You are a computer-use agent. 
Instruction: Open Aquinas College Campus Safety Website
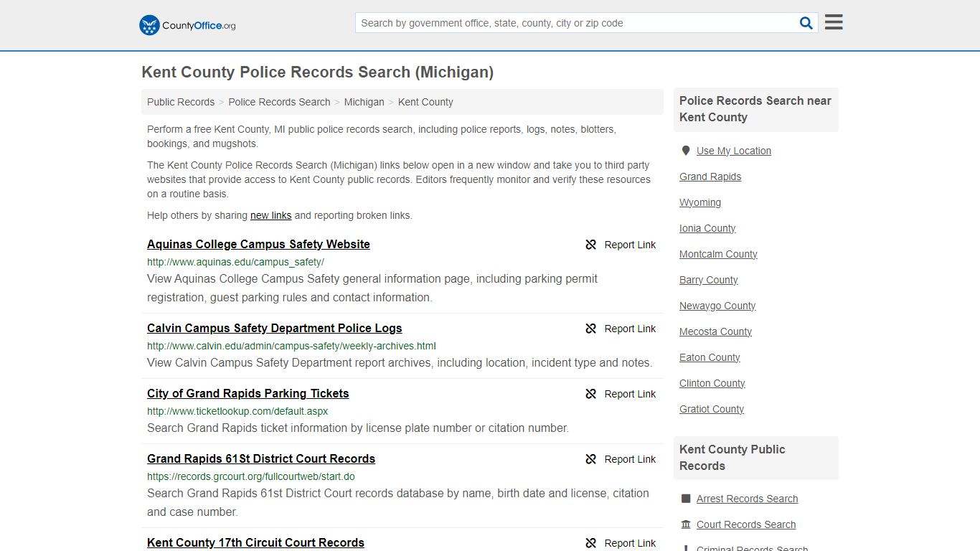(258, 244)
